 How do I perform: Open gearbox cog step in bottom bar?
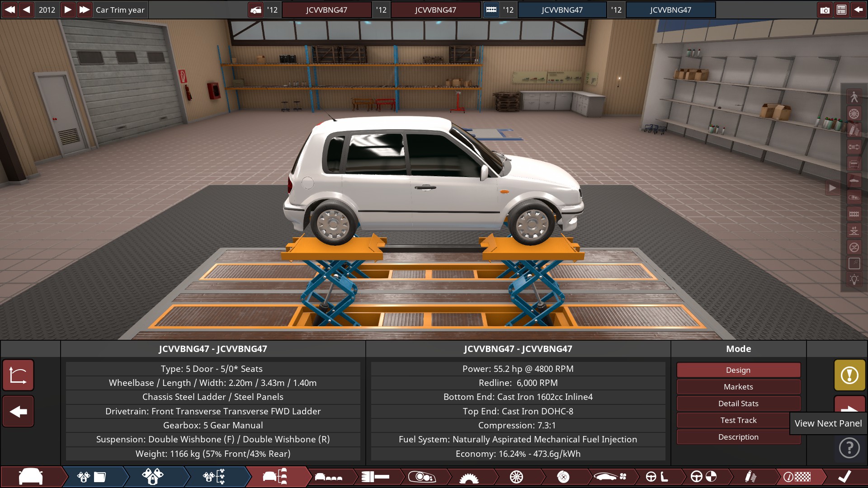click(469, 477)
